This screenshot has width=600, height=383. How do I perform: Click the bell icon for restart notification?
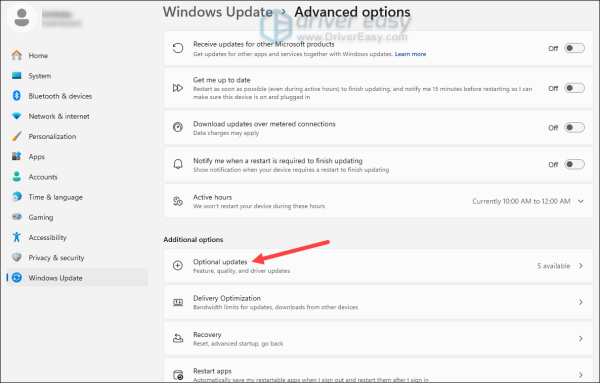click(178, 165)
